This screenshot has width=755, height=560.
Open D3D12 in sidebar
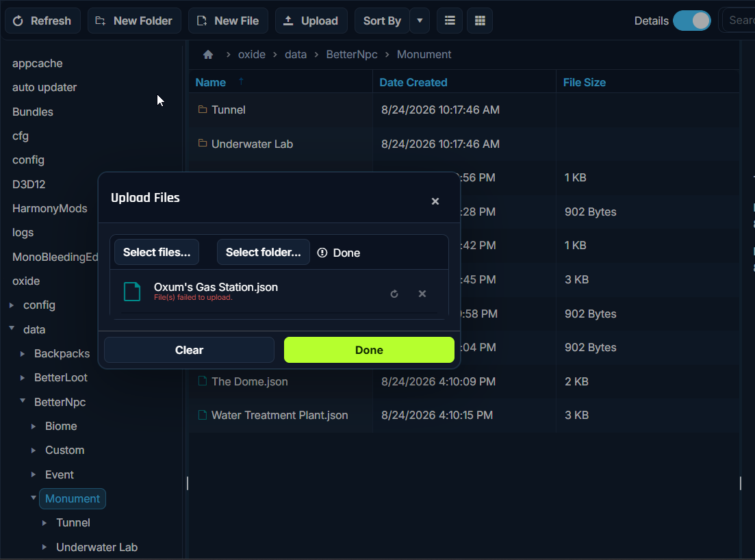[29, 184]
